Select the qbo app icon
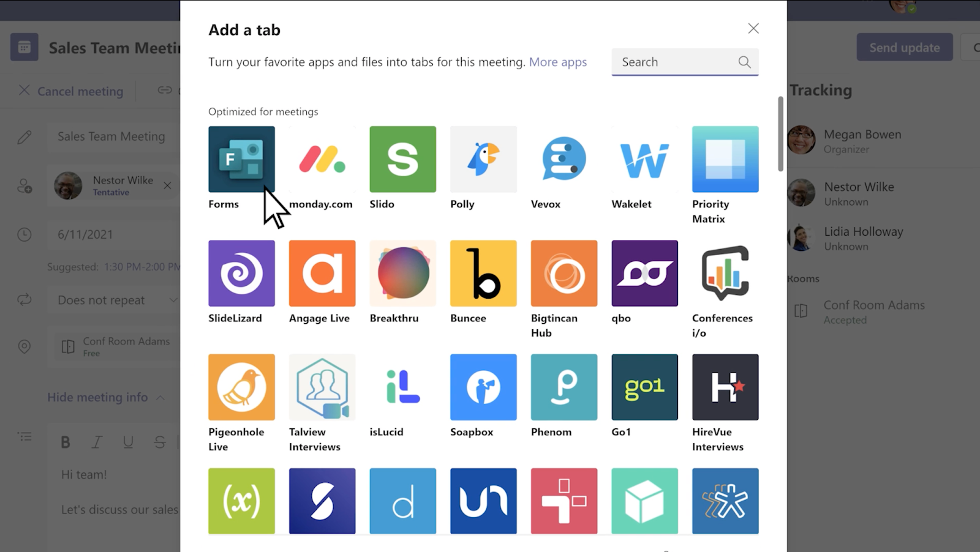980x552 pixels. click(645, 273)
